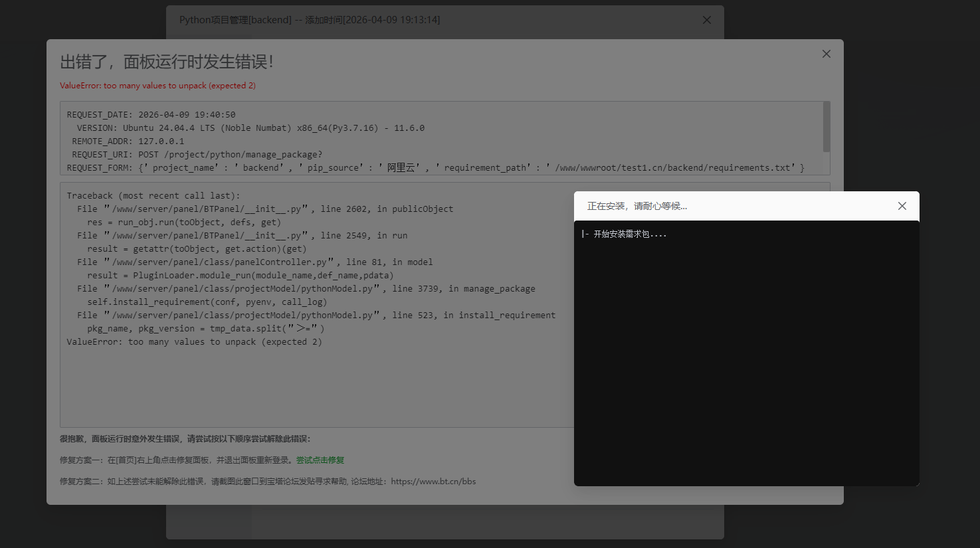Open the forum link https://www.bt.cn/bbs
The height and width of the screenshot is (548, 980).
(x=434, y=482)
